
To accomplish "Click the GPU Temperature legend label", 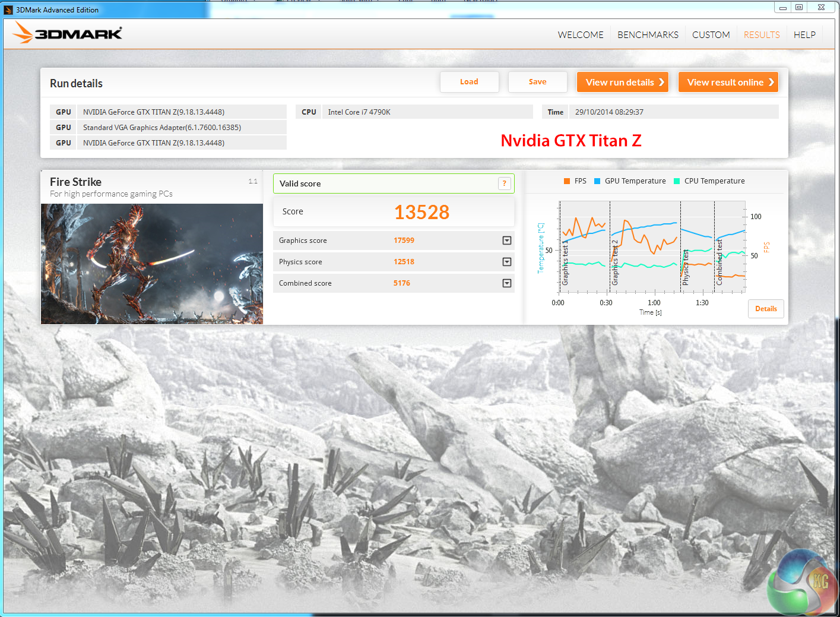I will click(635, 181).
